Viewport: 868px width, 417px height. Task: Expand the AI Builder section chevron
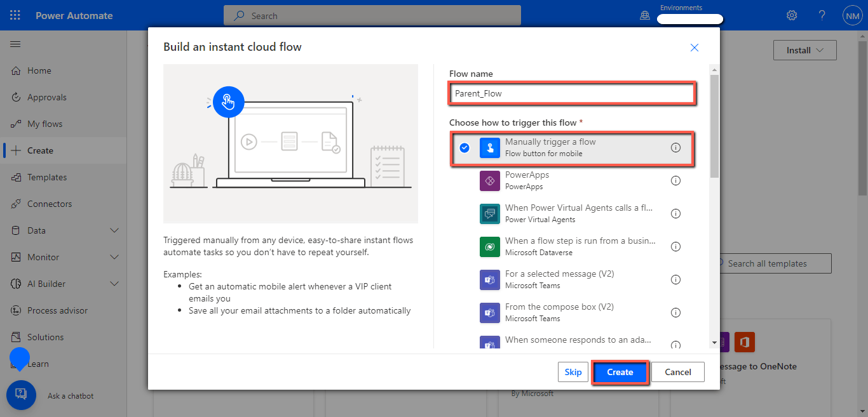click(x=114, y=284)
